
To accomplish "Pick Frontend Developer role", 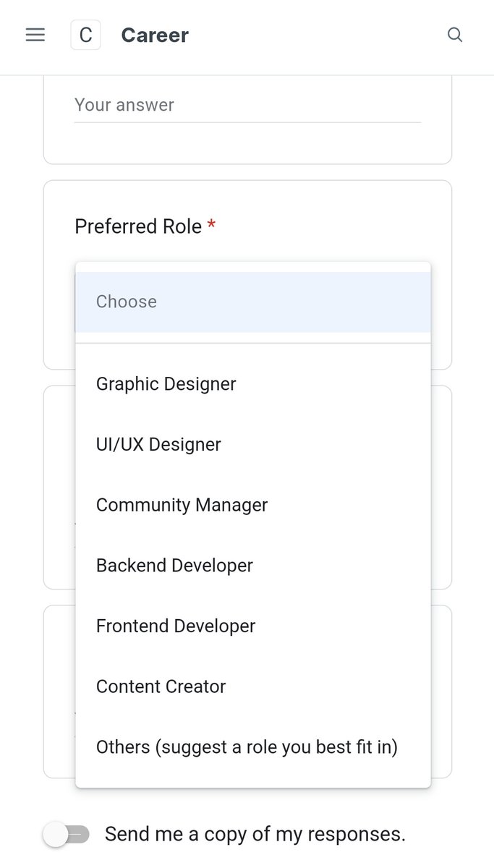I will point(253,626).
